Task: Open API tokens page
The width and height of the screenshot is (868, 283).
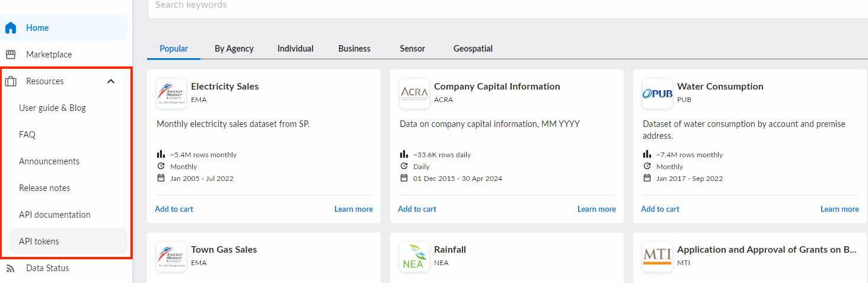Action: [69, 241]
